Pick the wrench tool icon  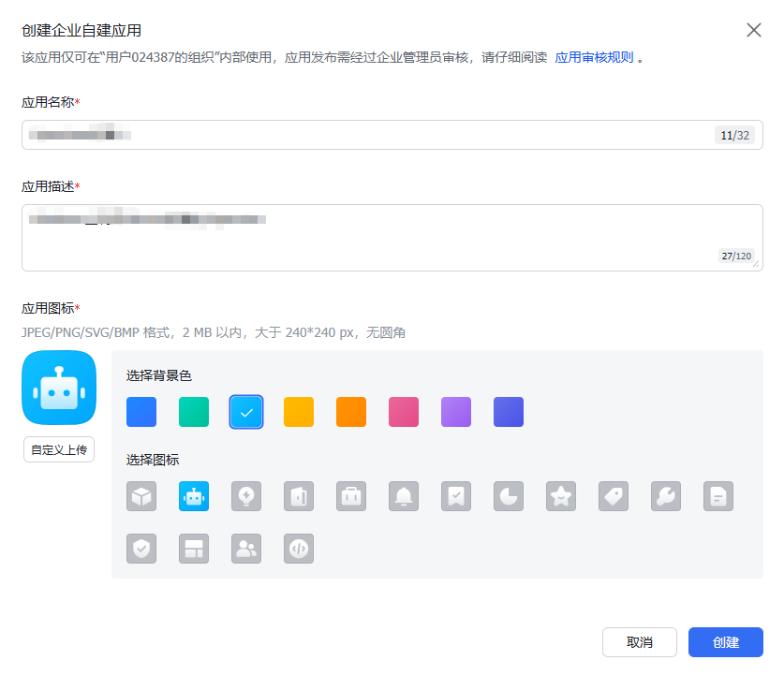[x=666, y=496]
